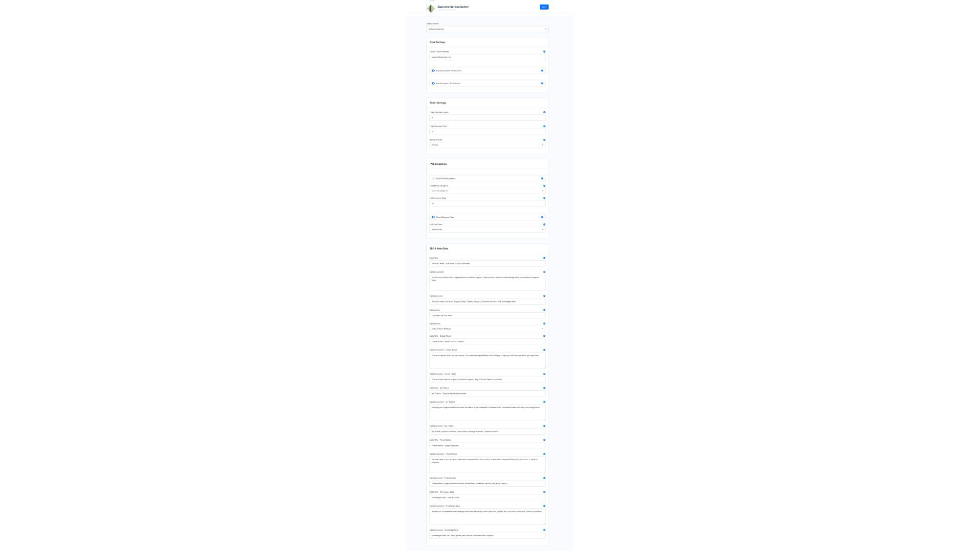Toggle Enable Support Notifications switch
The height and width of the screenshot is (551, 980).
tap(433, 83)
